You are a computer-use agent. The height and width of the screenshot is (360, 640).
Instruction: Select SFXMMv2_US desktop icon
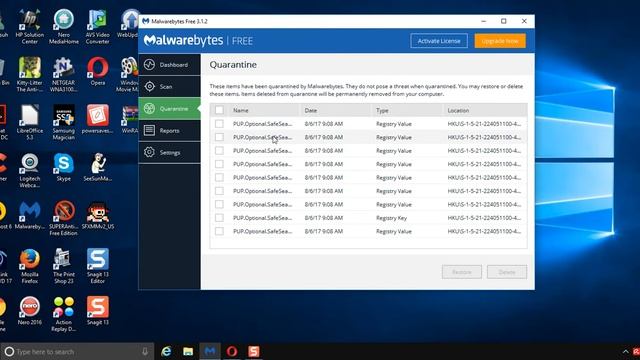[x=98, y=215]
